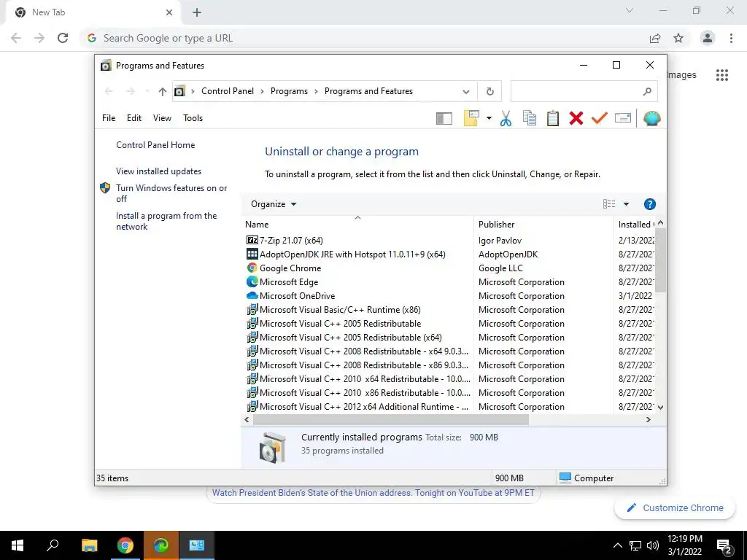
Task: Click the scissors Cut toolbar icon
Action: click(x=506, y=118)
